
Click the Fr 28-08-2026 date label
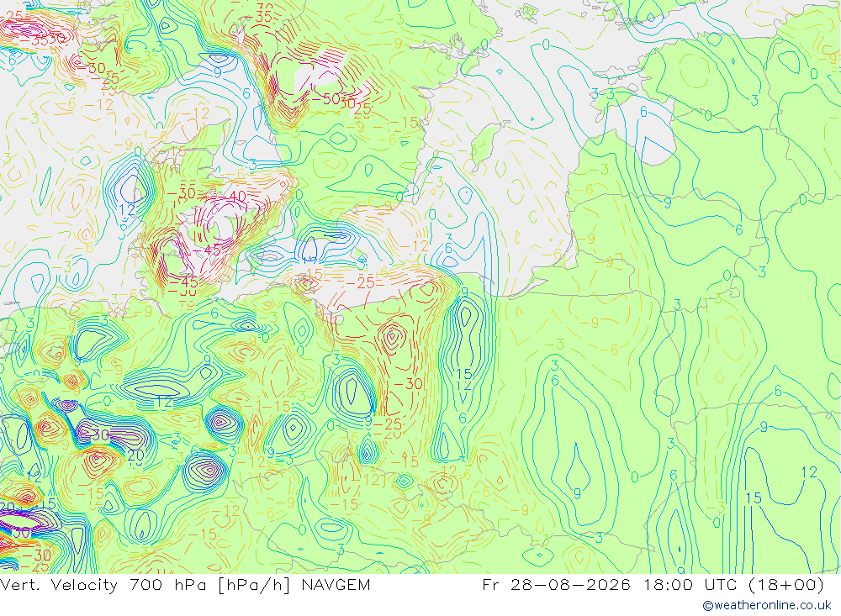(x=556, y=584)
